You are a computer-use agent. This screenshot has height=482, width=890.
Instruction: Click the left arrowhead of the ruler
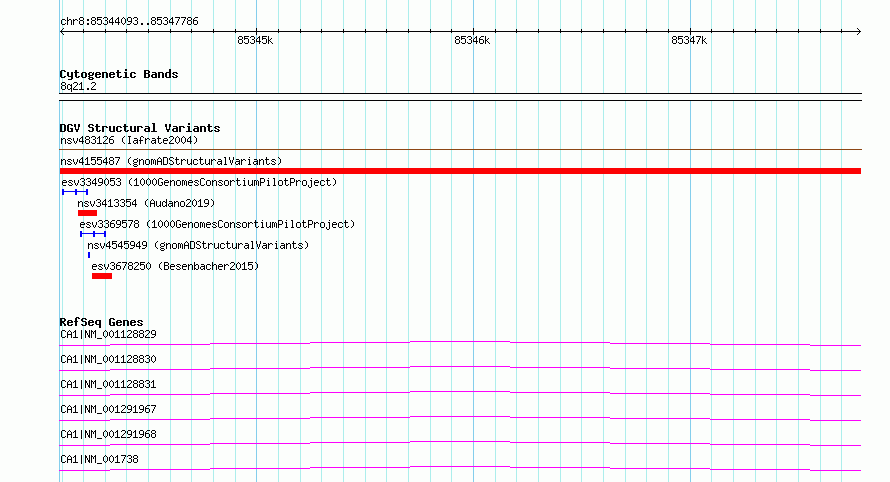point(62,31)
